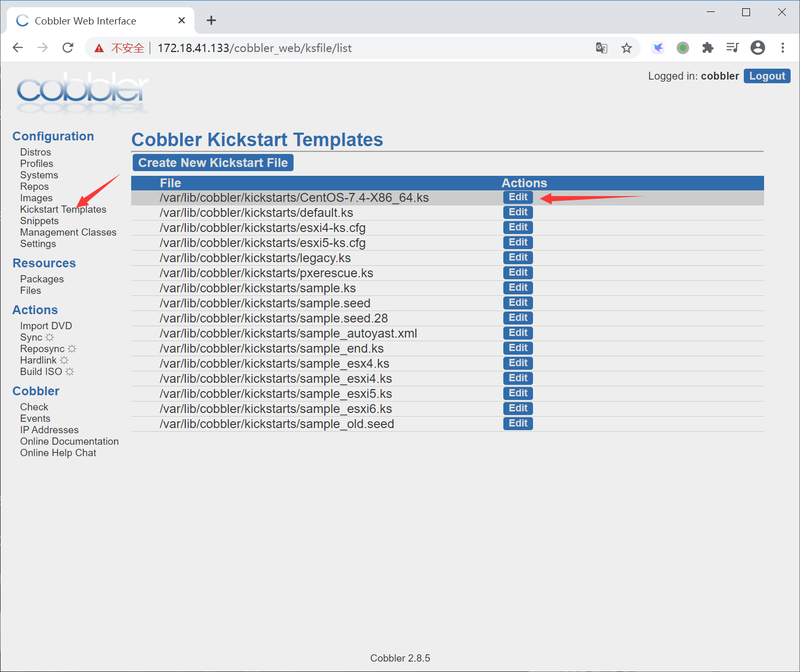Go back to the previous page

point(18,48)
